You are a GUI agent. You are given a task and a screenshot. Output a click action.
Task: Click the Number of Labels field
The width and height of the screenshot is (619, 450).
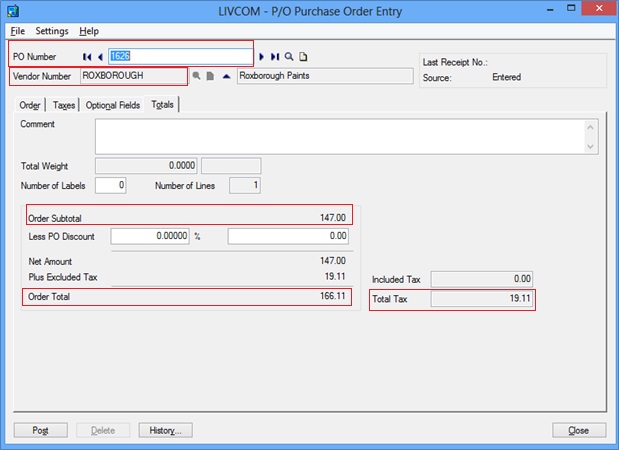[111, 185]
